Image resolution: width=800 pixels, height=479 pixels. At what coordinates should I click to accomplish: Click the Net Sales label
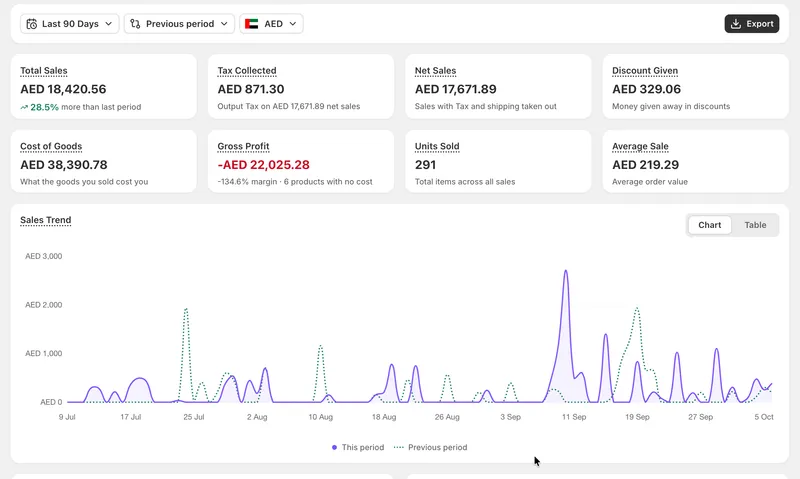click(435, 71)
